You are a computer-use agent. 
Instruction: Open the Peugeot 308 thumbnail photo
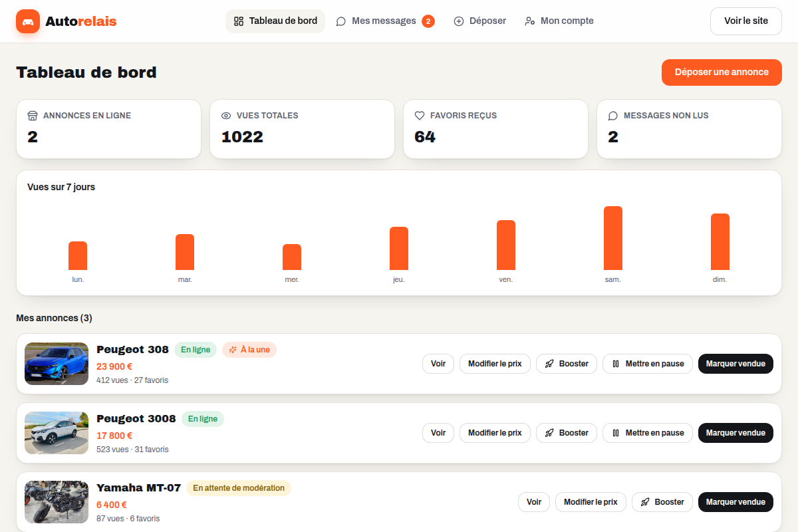pos(57,364)
